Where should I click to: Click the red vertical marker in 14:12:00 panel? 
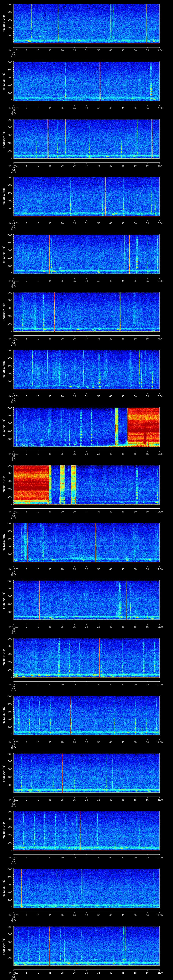(99, 657)
